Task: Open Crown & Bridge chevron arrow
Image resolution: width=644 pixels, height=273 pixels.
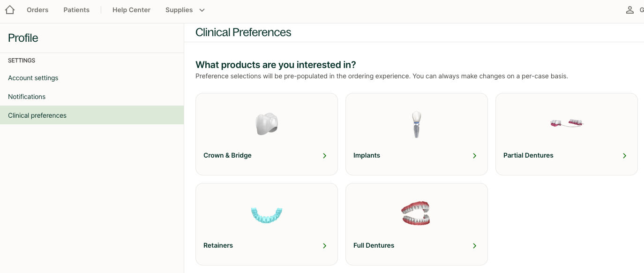Action: pos(324,156)
